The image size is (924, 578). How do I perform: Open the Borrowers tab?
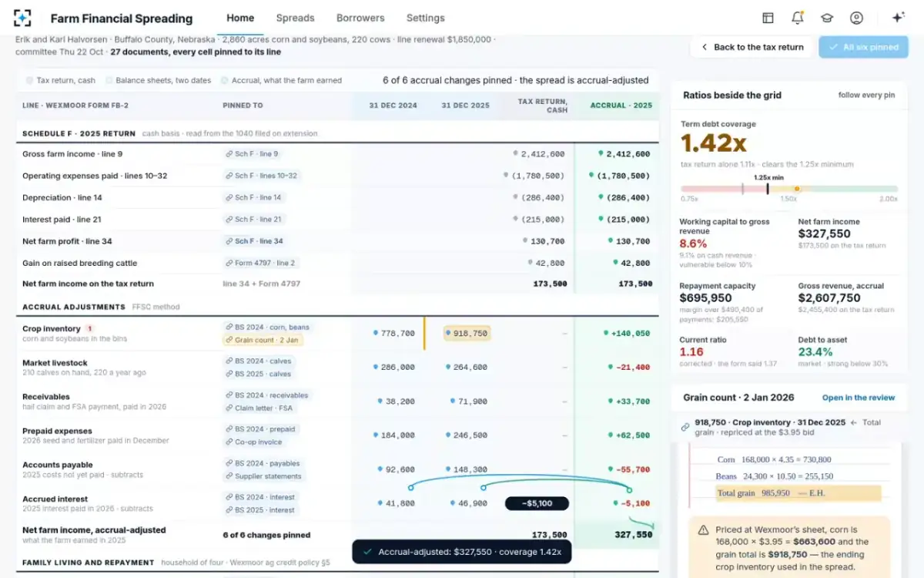(360, 18)
